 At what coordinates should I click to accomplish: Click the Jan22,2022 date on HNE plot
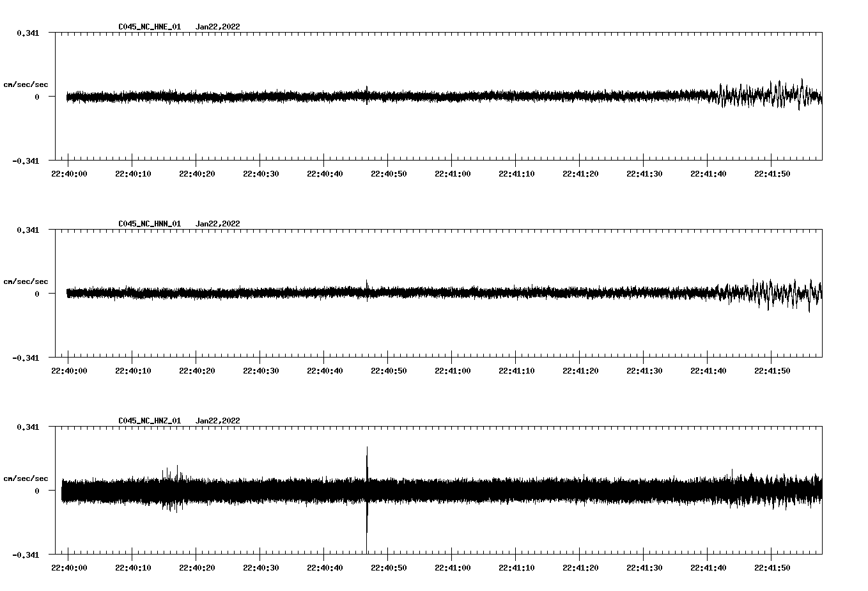(x=218, y=27)
